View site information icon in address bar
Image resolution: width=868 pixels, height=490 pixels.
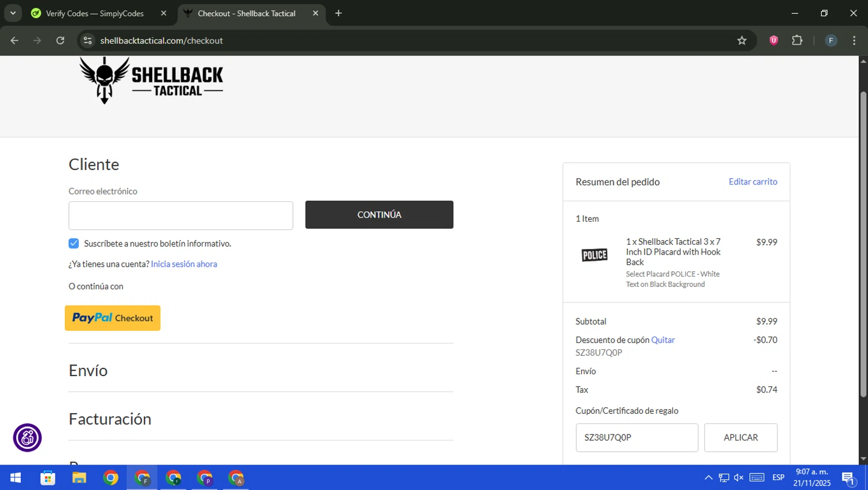pos(88,40)
